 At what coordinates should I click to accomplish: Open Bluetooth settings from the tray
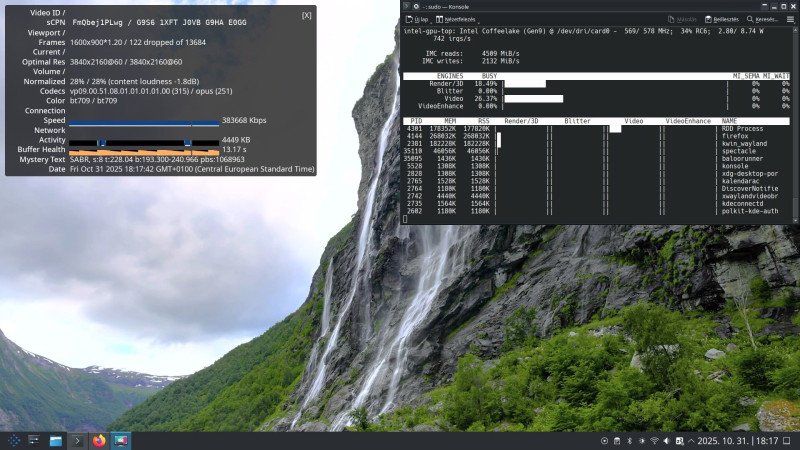click(x=630, y=441)
